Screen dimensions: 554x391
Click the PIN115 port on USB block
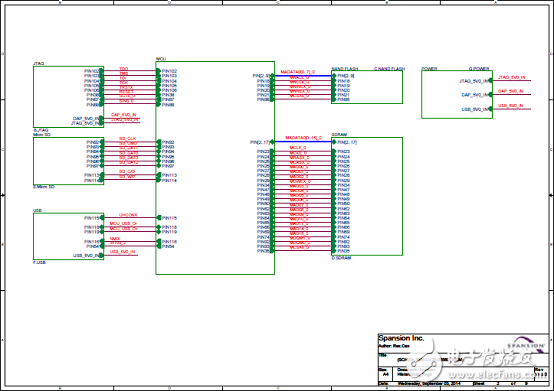pos(94,218)
